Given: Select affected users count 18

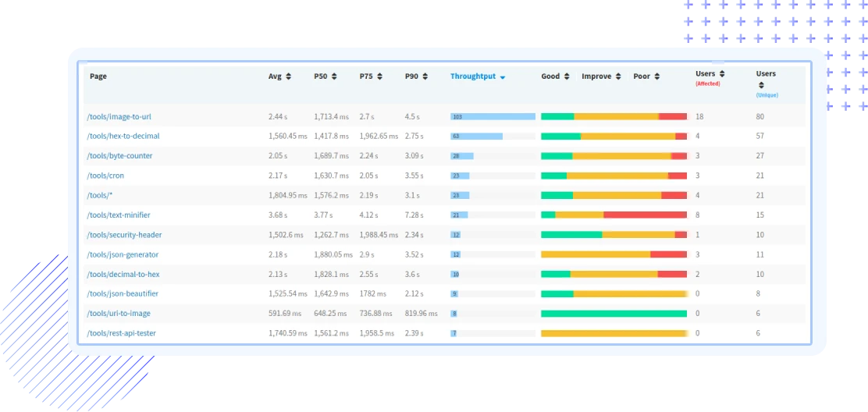Looking at the screenshot, I should pyautogui.click(x=699, y=117).
